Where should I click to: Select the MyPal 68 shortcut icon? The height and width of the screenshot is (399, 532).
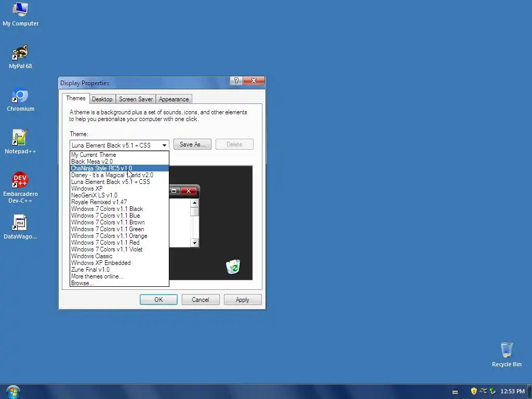tap(20, 57)
